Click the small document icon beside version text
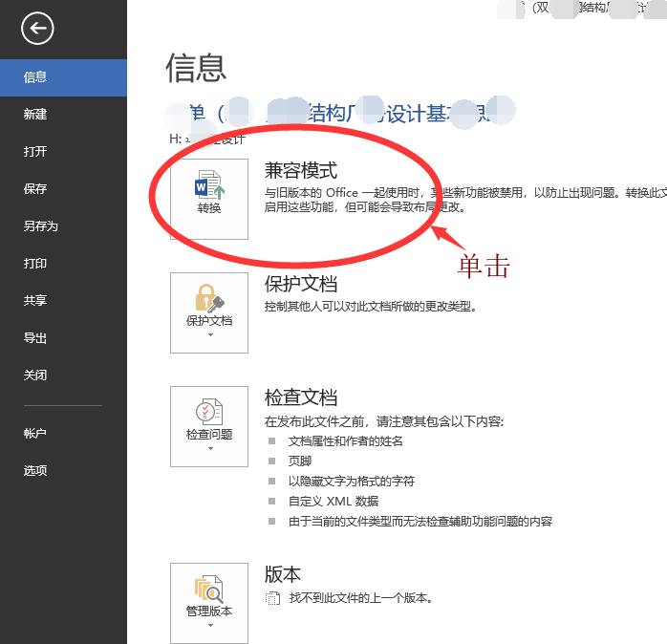The image size is (667, 644). (x=272, y=598)
